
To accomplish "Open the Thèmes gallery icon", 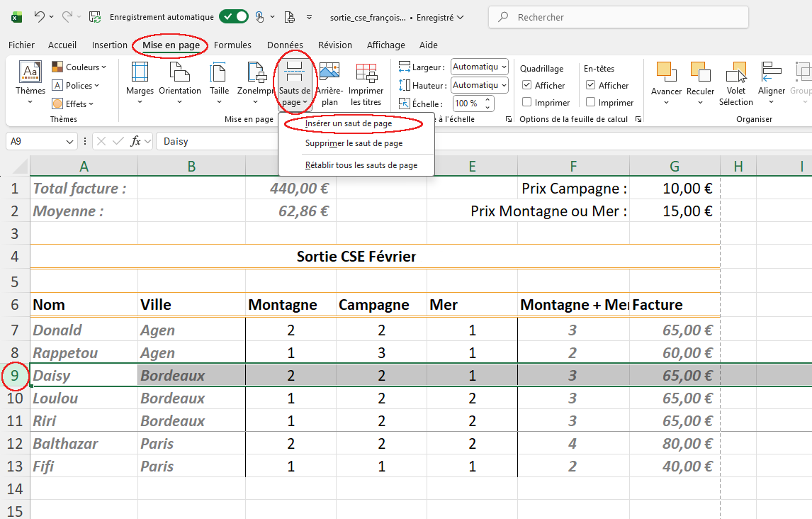I will [30, 74].
